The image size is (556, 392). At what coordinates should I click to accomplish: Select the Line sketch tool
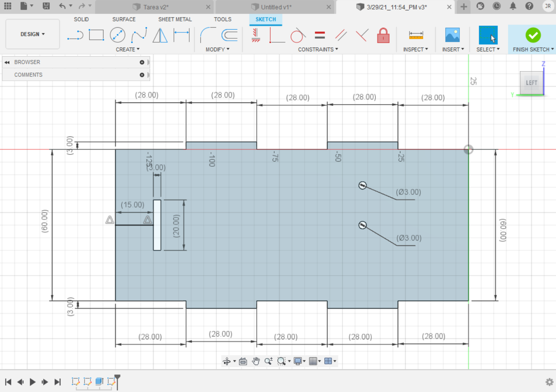(75, 35)
